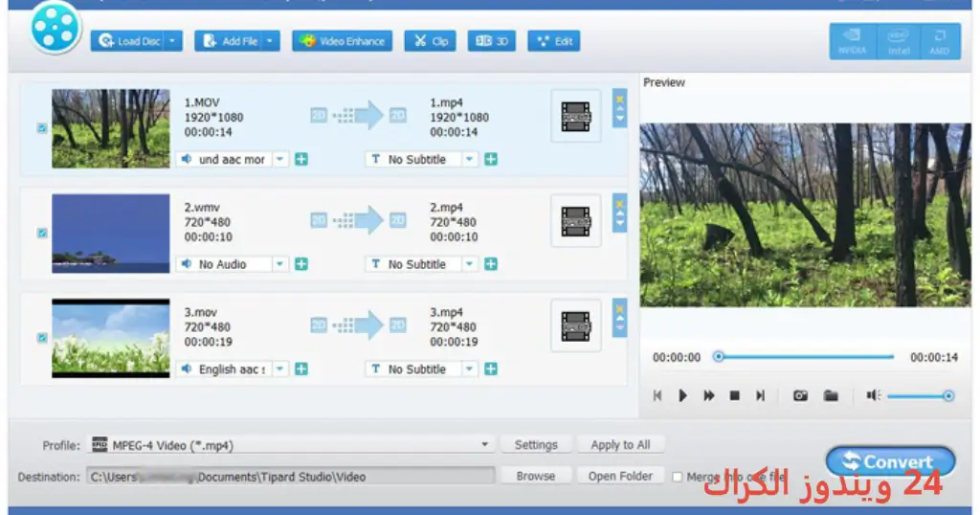Skip to next in preview player
980x515 pixels.
(760, 395)
